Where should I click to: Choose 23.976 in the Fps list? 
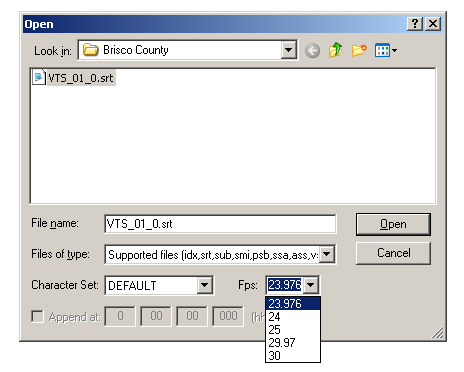[x=293, y=304]
